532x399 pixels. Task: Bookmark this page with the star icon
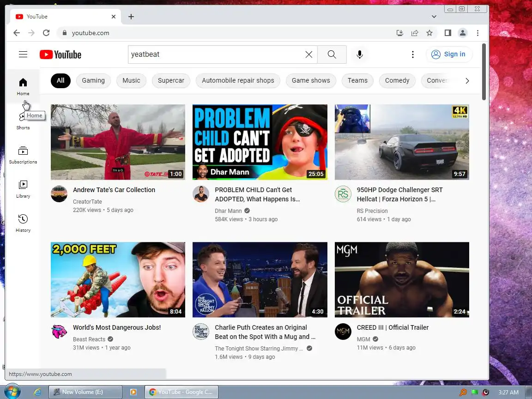429,33
